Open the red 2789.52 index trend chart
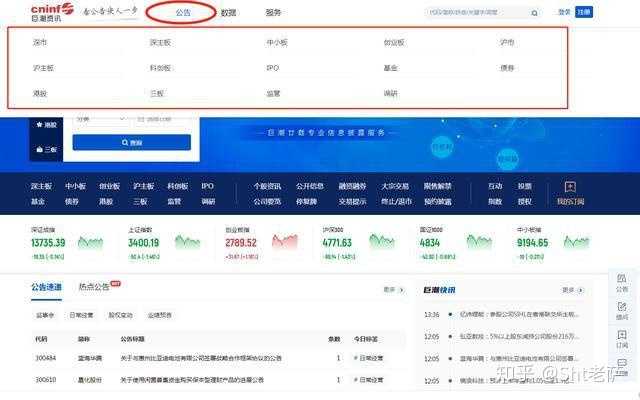This screenshot has width=640, height=400. click(x=284, y=241)
